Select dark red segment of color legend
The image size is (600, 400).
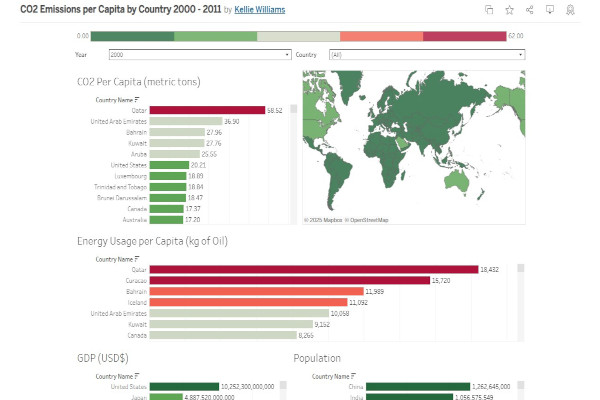click(464, 37)
